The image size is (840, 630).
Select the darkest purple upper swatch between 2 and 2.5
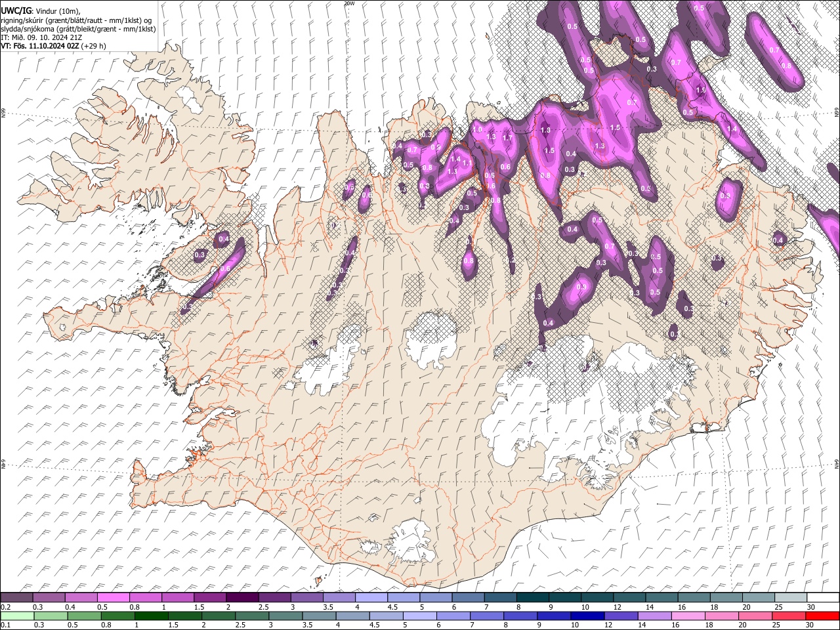coord(242,598)
